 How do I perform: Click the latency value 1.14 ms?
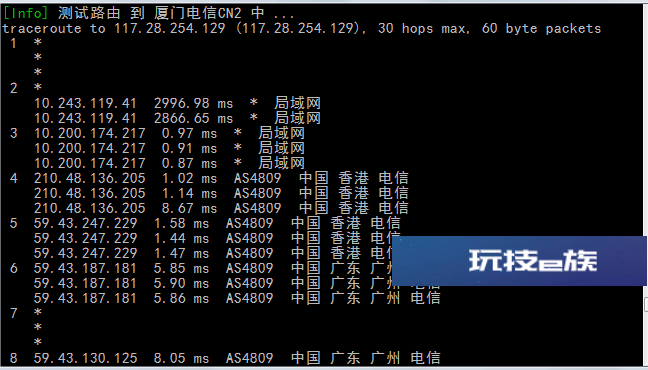tap(189, 193)
